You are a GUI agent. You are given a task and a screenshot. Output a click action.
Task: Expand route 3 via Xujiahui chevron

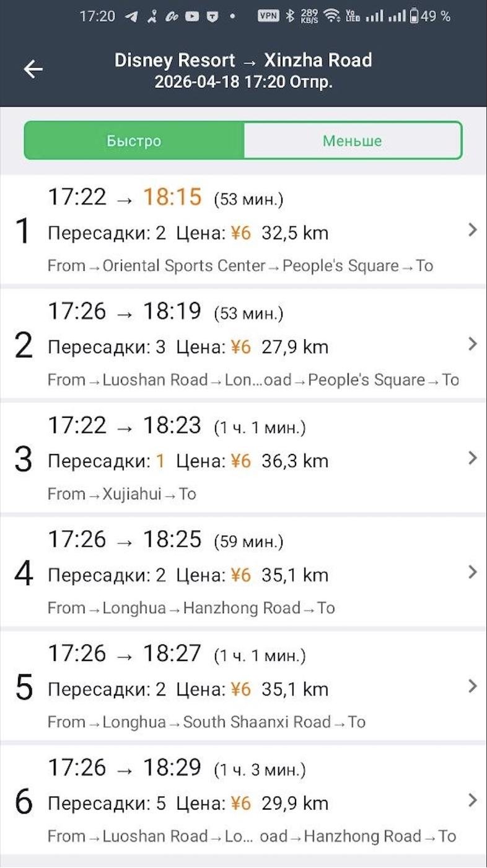473,458
